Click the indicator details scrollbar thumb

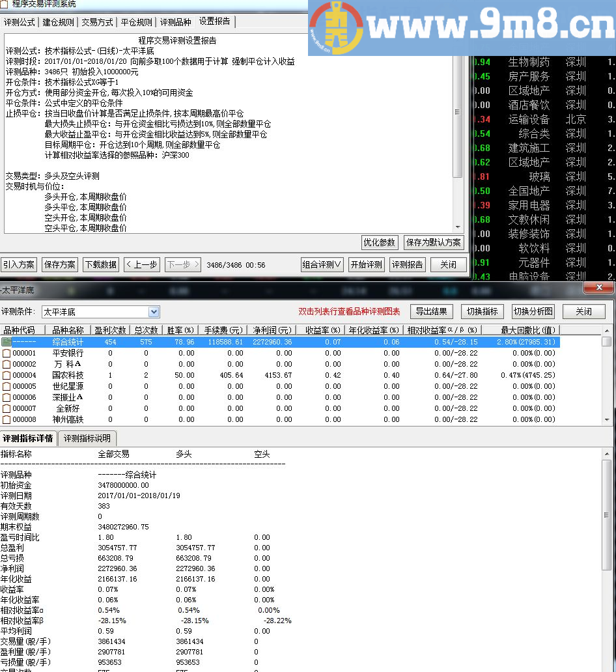pos(607,515)
